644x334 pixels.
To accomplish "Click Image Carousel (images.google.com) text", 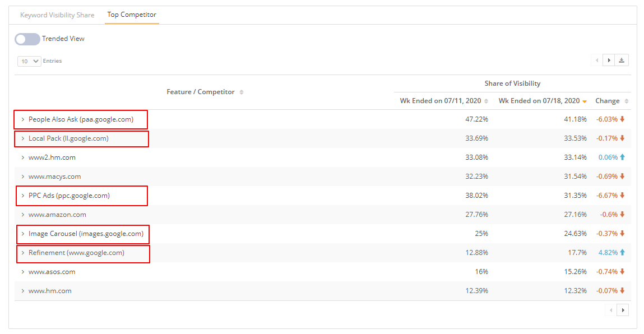I will (x=86, y=234).
